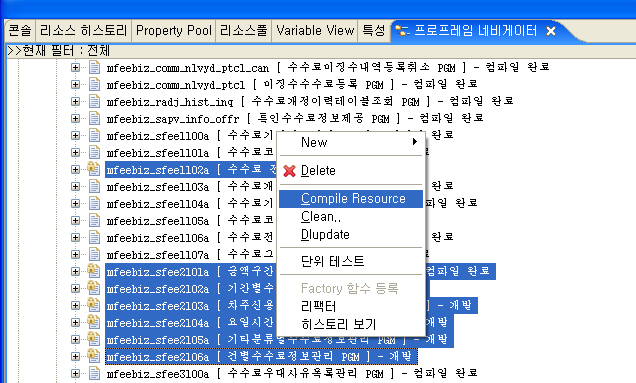Click locked file icon of mfeebiz_sfee1102a

93,169
